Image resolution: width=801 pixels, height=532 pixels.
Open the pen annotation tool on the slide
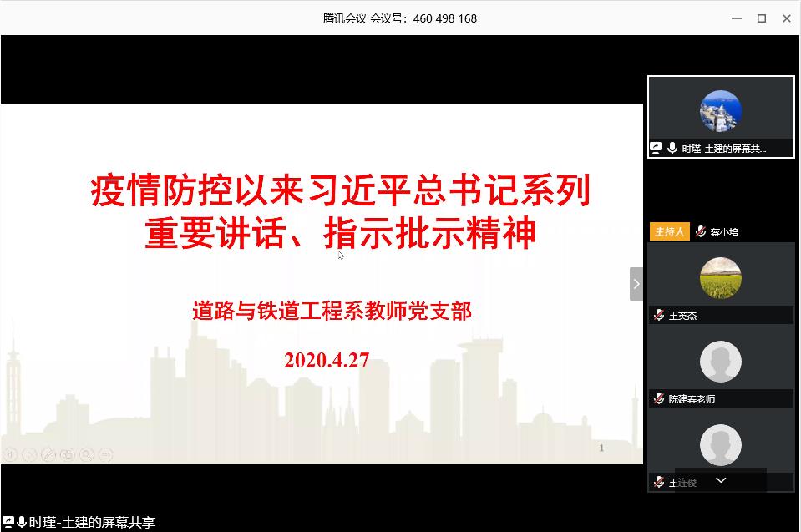(48, 454)
